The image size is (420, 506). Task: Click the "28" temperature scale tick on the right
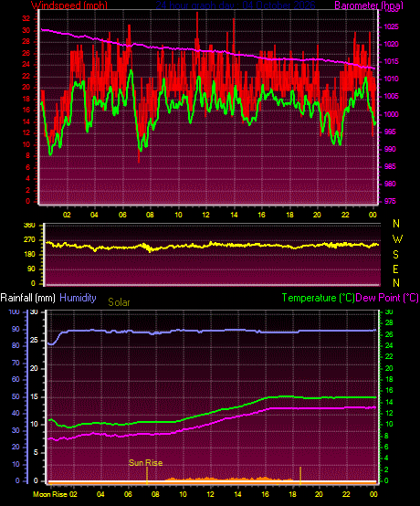point(389,322)
